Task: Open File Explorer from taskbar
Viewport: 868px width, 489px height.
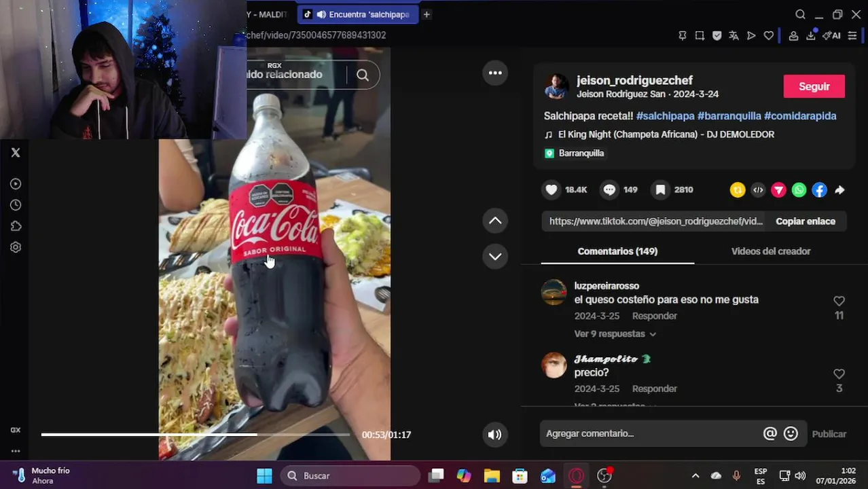Action: point(492,476)
